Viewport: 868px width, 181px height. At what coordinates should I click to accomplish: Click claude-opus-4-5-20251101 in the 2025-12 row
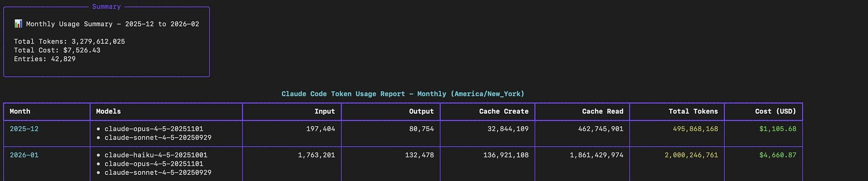coord(154,129)
